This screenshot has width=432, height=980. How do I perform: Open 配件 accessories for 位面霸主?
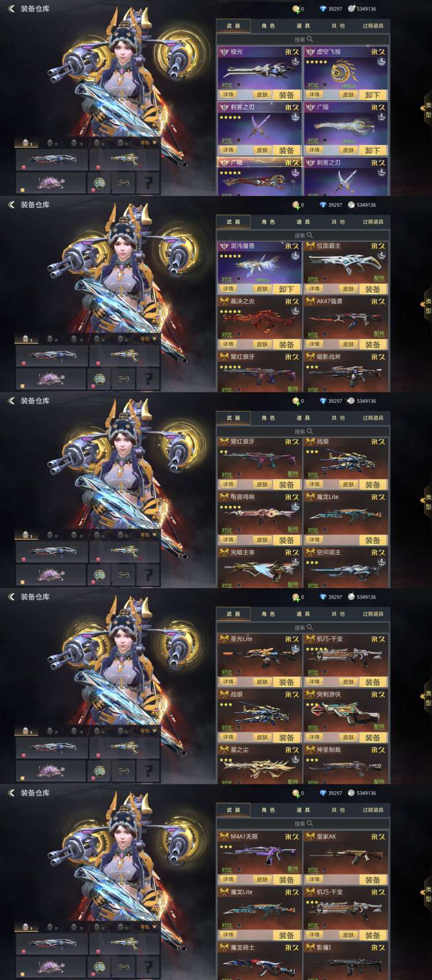coord(379,279)
